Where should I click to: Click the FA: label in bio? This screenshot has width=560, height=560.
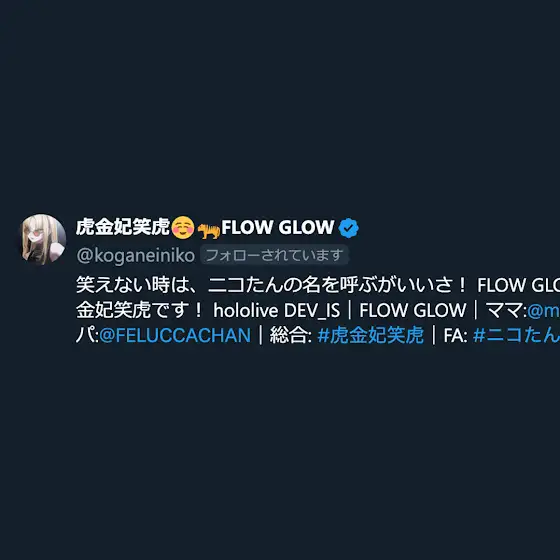pos(455,336)
